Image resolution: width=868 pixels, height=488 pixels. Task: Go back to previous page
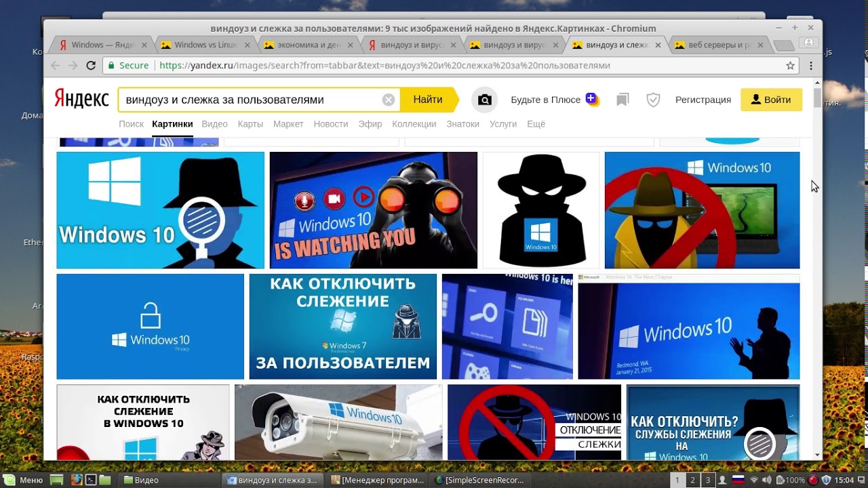point(56,66)
